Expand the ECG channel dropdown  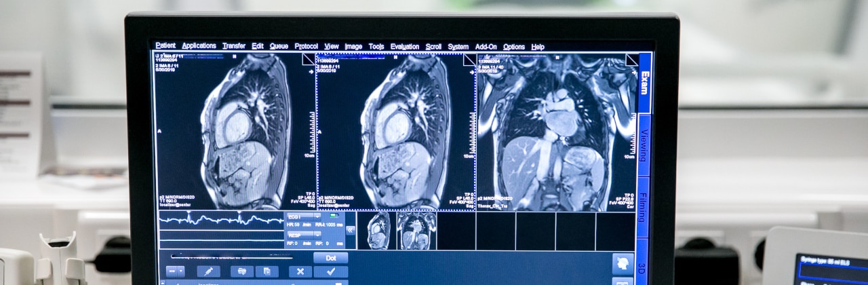pos(317,216)
